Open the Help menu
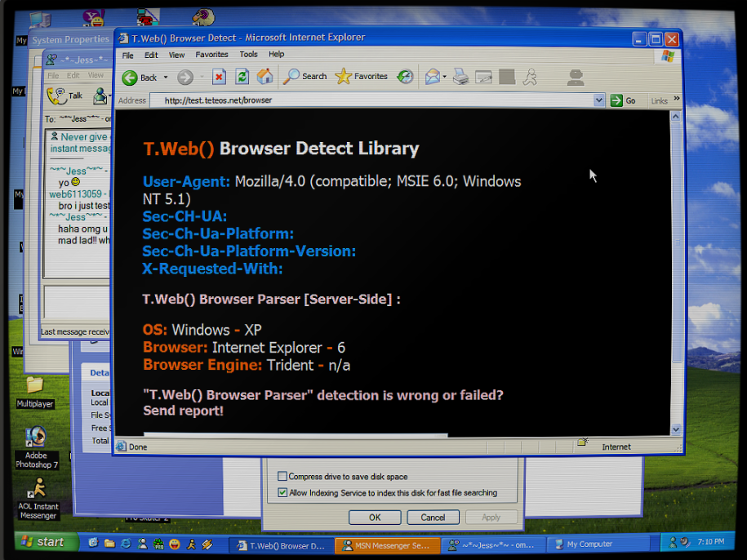 276,54
